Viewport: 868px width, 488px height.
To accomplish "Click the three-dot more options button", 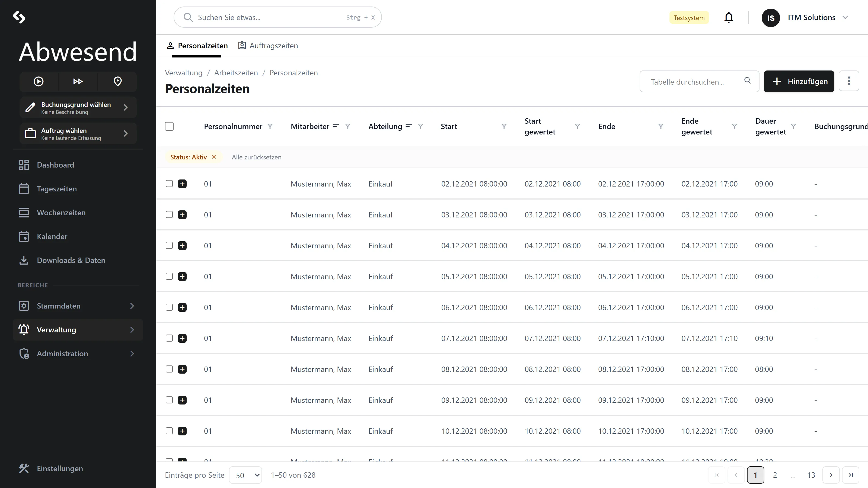I will click(x=848, y=81).
